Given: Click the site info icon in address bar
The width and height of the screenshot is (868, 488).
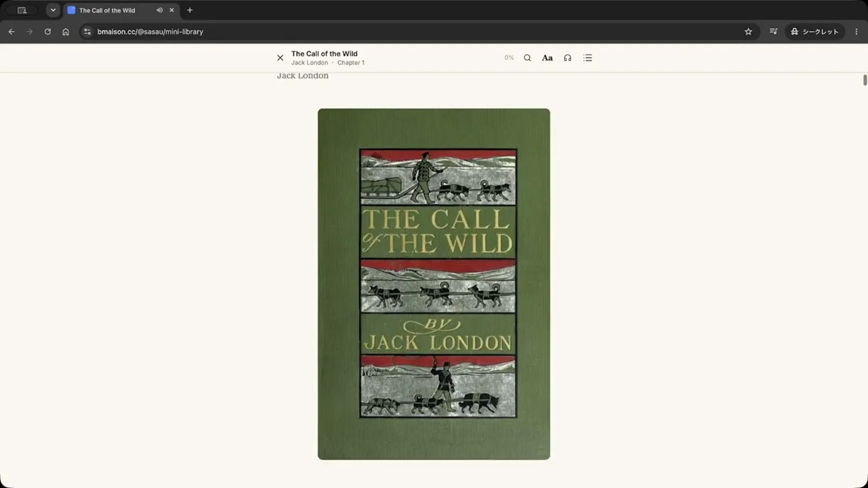Looking at the screenshot, I should pyautogui.click(x=87, y=31).
